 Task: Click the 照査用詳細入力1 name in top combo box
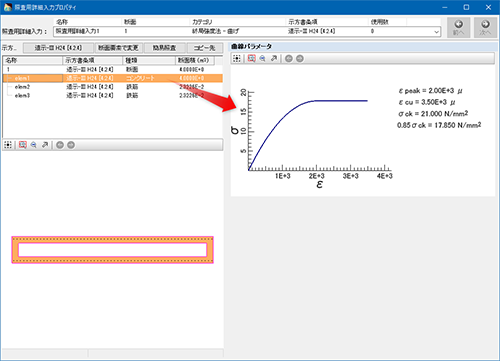77,31
